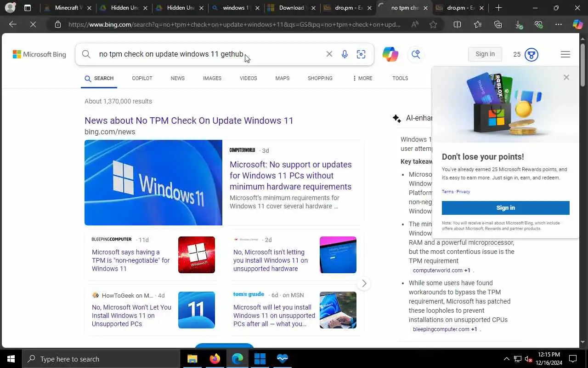Click the search magnifier in Bing box
588x368 pixels.
click(x=86, y=54)
